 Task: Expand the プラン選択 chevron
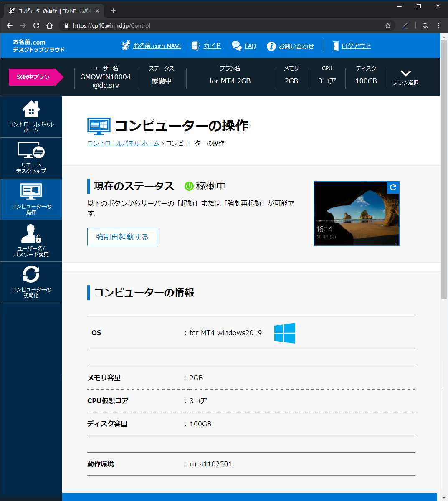tap(405, 73)
